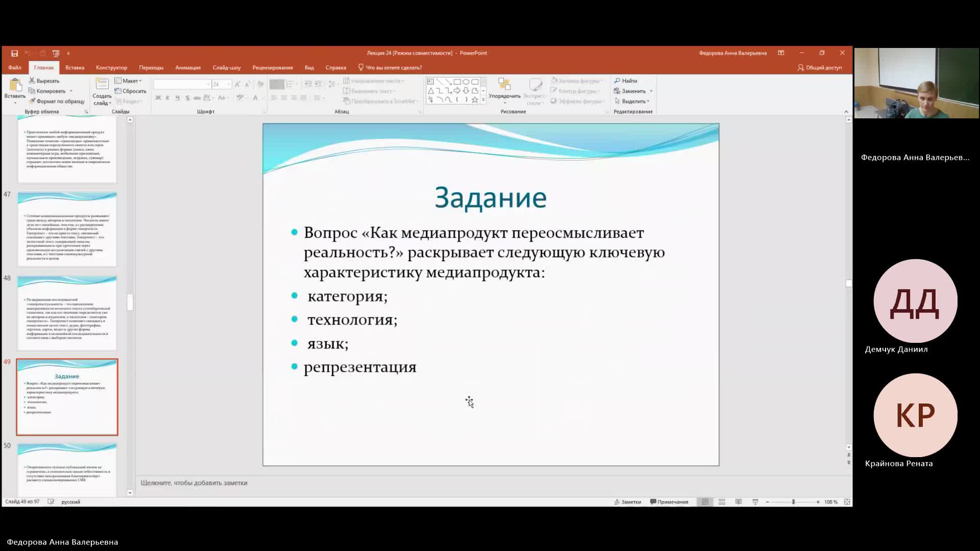Toggle text shadow (S) formatting
The image size is (980, 551).
[187, 97]
